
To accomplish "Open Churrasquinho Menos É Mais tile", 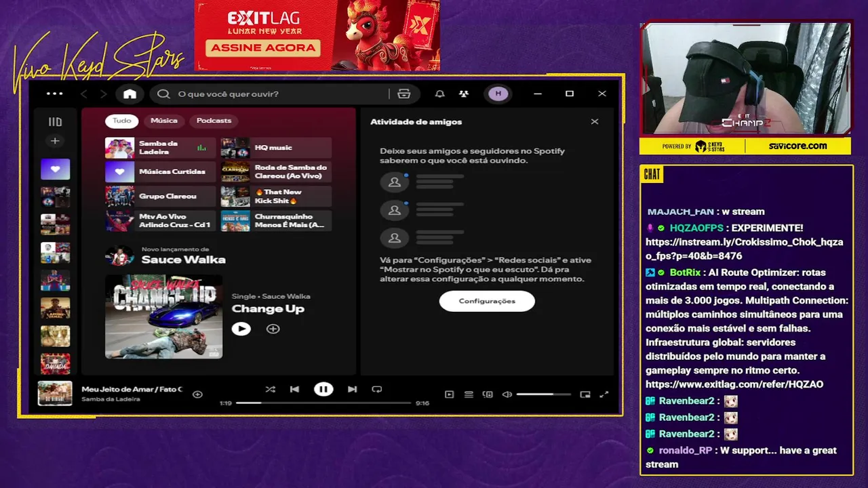I will click(x=276, y=221).
